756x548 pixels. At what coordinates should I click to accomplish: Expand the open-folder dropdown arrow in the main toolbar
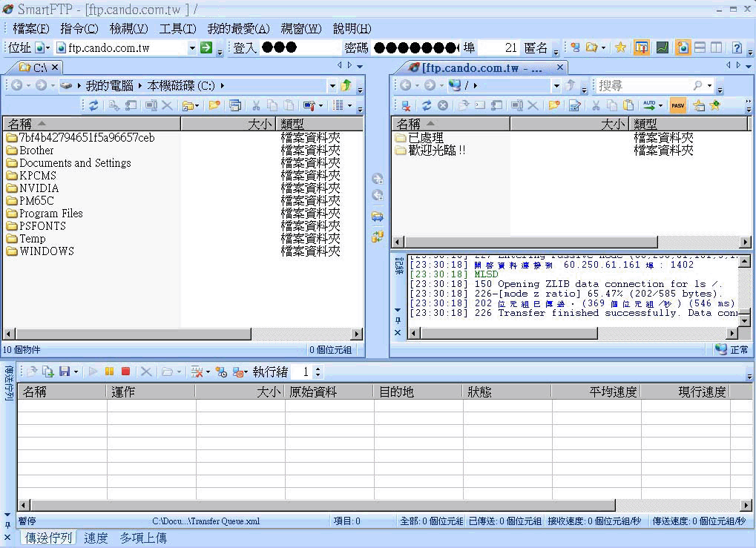[603, 47]
